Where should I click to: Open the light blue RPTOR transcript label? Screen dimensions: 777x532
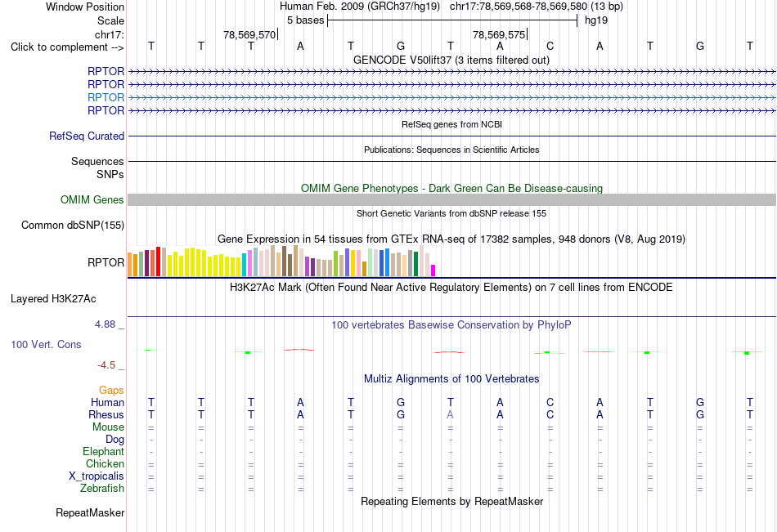tap(106, 97)
